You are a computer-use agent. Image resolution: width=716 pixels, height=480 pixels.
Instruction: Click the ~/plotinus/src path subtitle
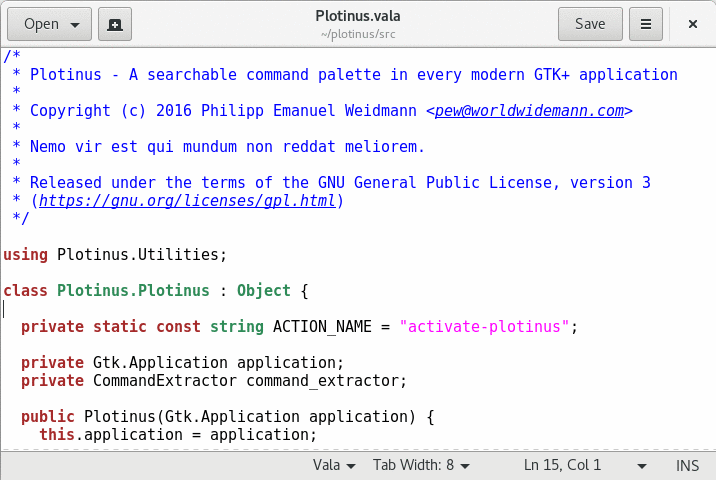[358, 34]
